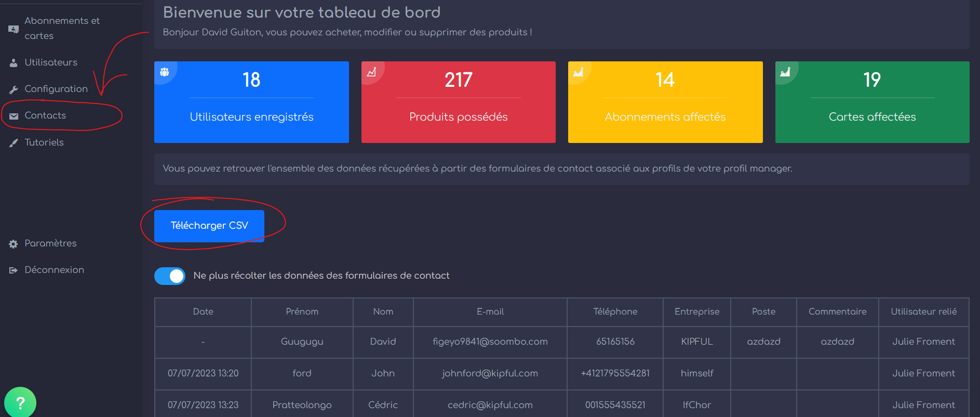The height and width of the screenshot is (417, 980).
Task: Click the person icon beside Utilisateurs
Action: pyautogui.click(x=14, y=63)
